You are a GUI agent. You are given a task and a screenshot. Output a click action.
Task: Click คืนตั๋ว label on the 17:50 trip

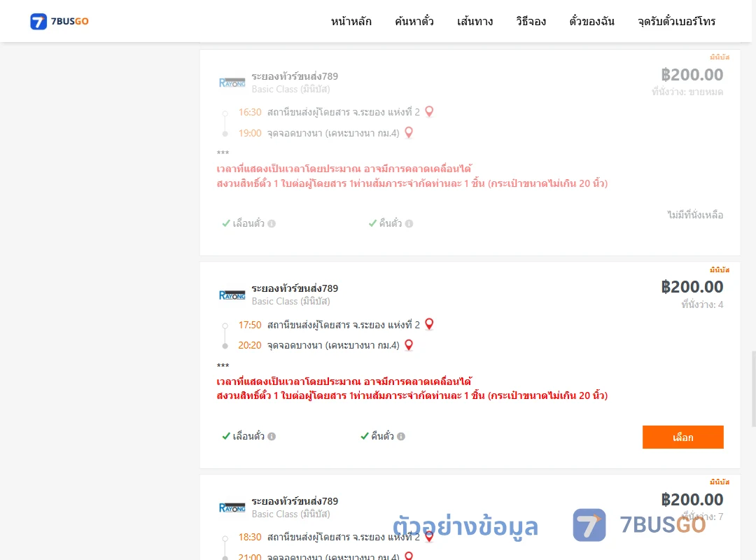(x=382, y=436)
